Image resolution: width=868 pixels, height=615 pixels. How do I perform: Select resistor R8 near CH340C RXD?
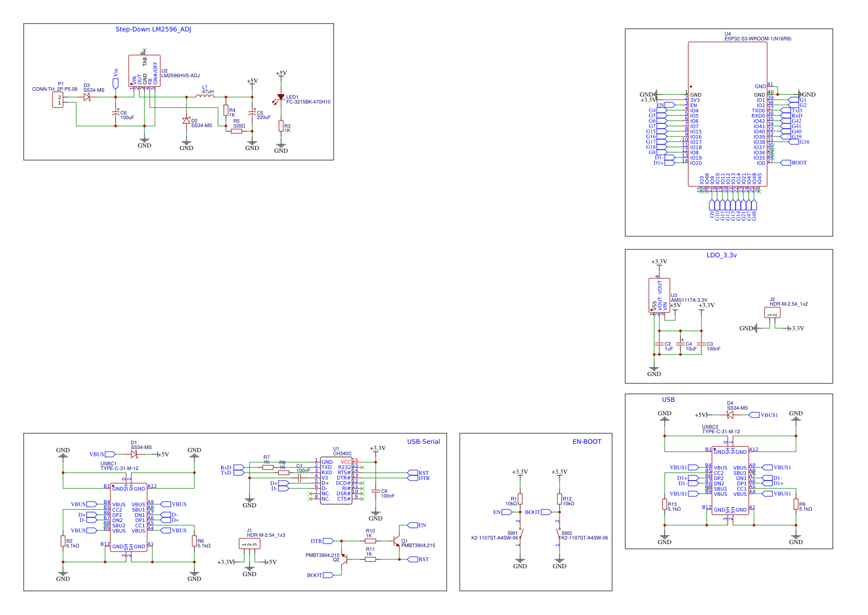284,473
